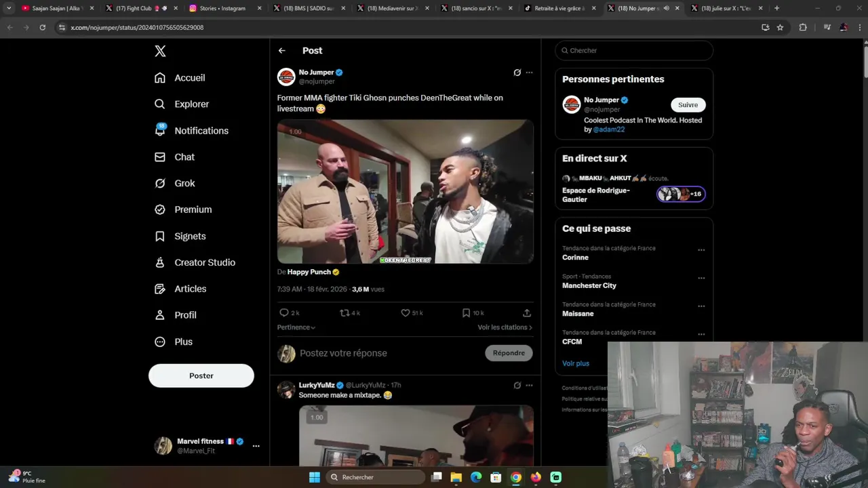Click the Poster button
Viewport: 868px width, 488px height.
pyautogui.click(x=201, y=375)
